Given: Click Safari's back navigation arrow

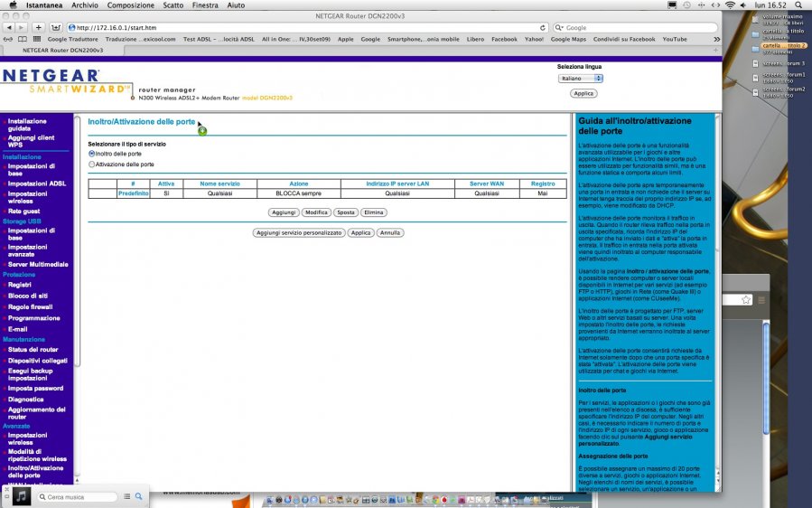Looking at the screenshot, I should click(x=9, y=27).
